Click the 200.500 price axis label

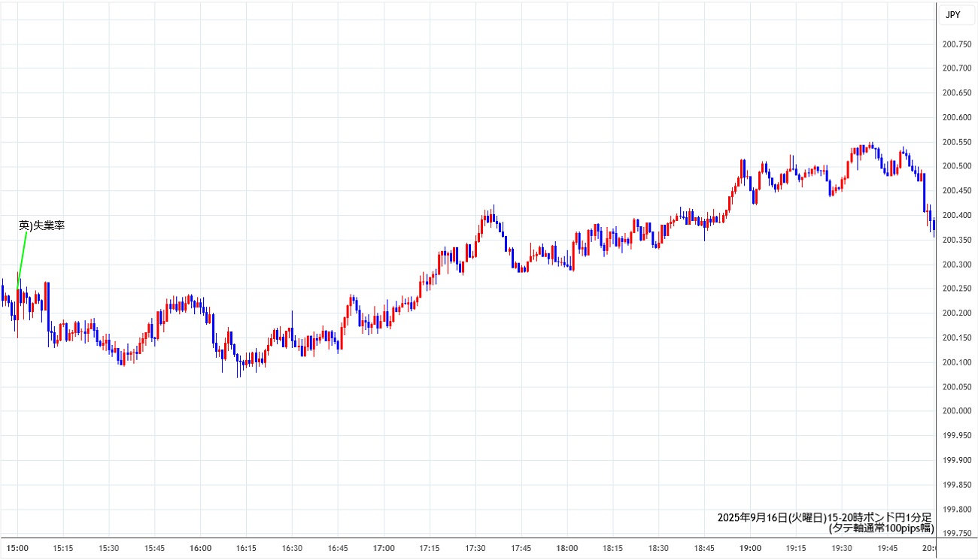(956, 166)
